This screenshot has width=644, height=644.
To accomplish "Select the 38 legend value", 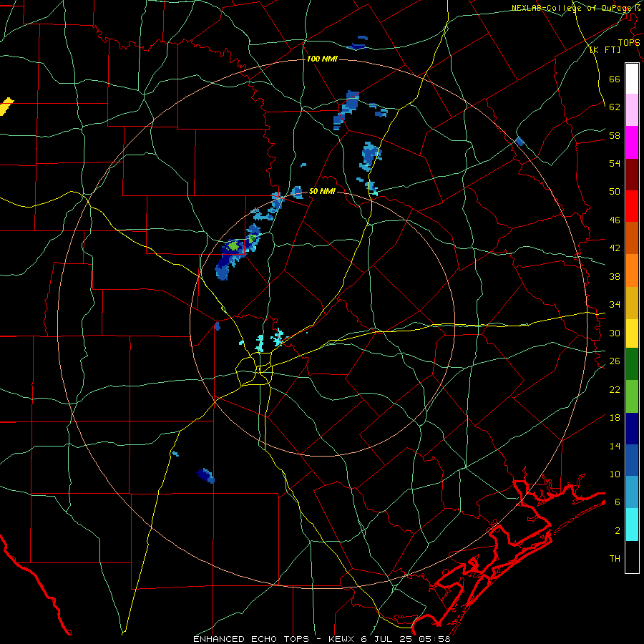I will [x=615, y=276].
